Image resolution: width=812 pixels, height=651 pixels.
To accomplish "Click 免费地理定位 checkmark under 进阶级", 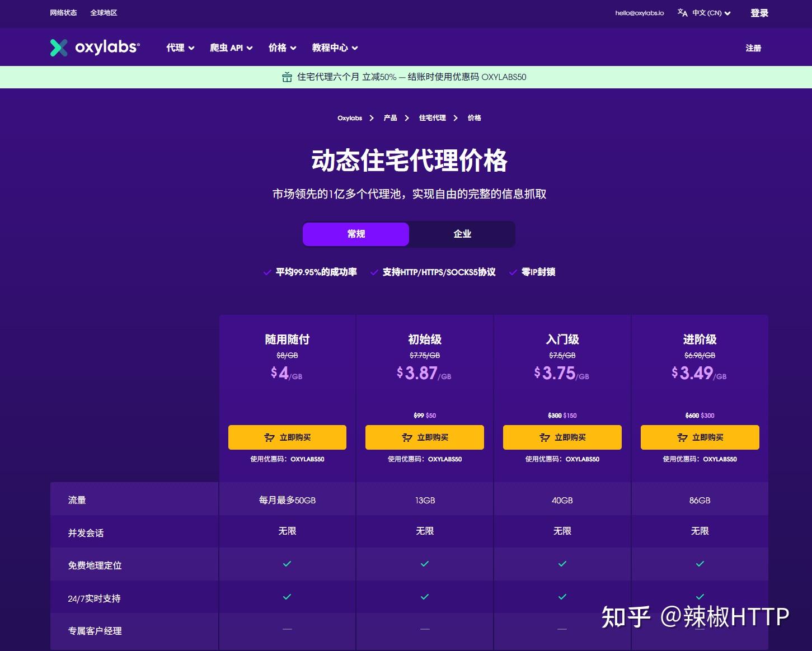I will 700,564.
